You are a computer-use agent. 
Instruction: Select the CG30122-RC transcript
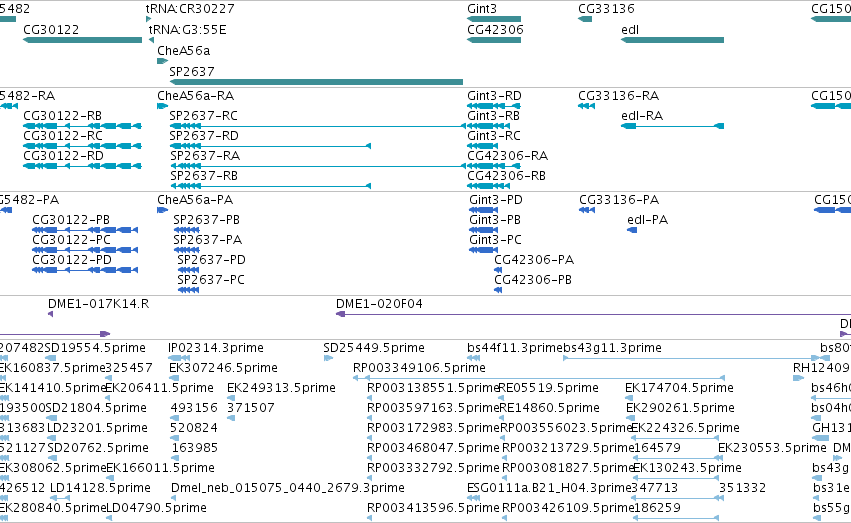point(82,146)
